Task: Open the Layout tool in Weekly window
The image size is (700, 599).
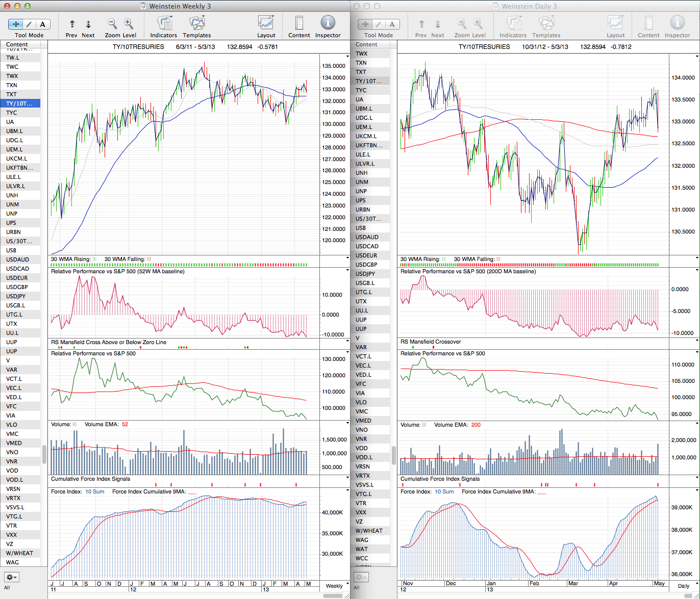Action: click(x=266, y=23)
